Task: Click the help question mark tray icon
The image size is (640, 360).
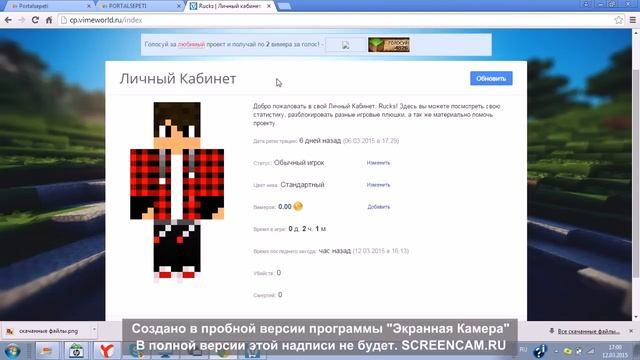Action: 540,351
